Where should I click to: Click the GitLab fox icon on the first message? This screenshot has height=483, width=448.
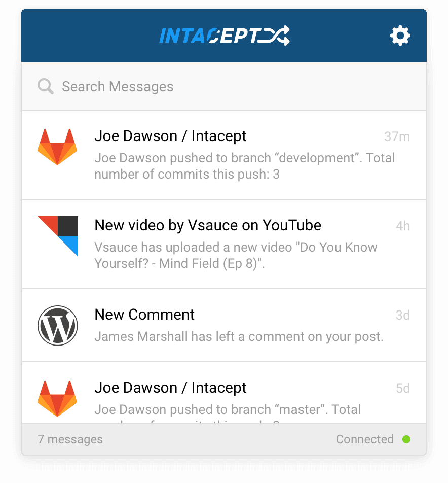point(57,147)
